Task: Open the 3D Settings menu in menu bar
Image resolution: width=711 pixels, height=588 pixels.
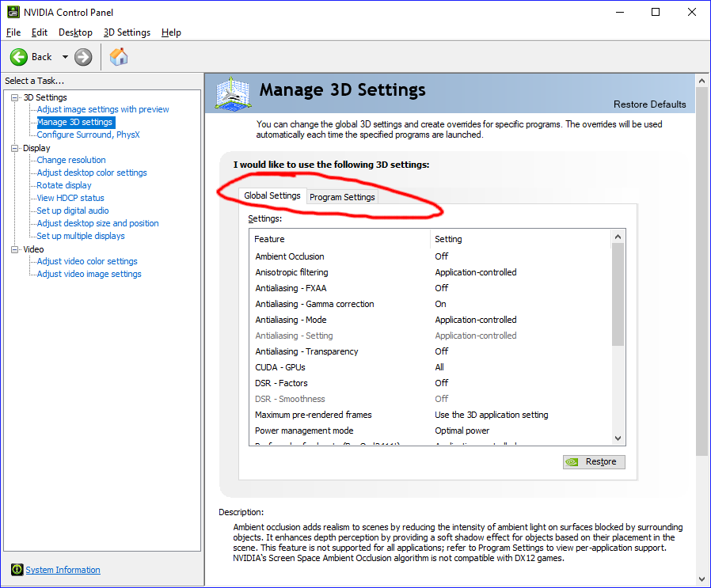Action: (x=127, y=32)
